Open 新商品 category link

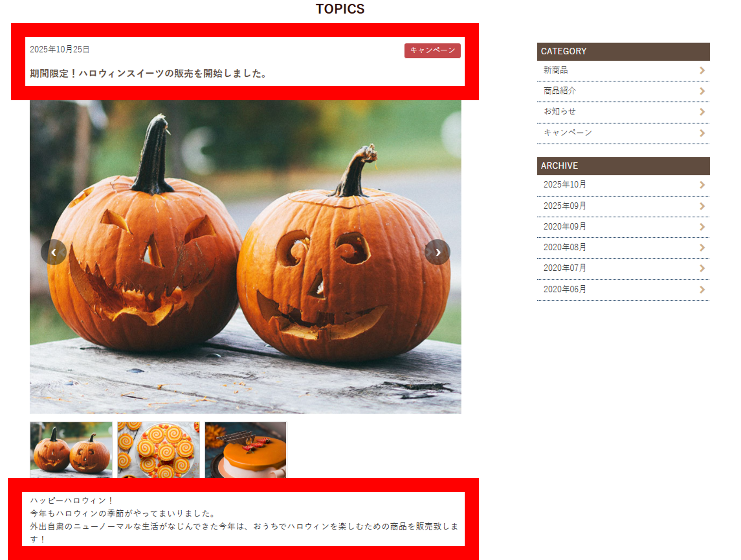coord(623,71)
